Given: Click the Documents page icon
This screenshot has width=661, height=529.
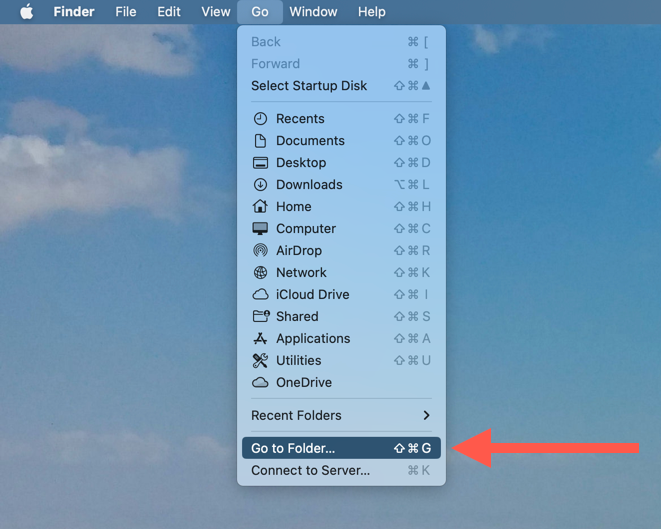Looking at the screenshot, I should point(260,141).
